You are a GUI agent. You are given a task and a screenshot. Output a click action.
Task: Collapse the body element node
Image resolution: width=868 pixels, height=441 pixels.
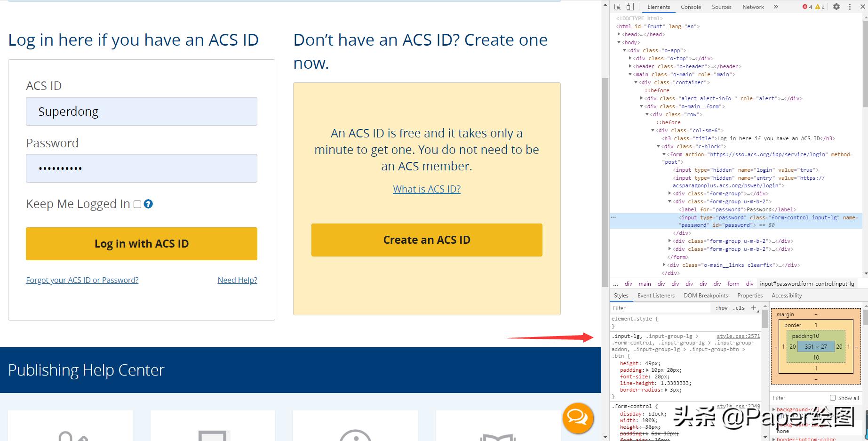coord(619,42)
